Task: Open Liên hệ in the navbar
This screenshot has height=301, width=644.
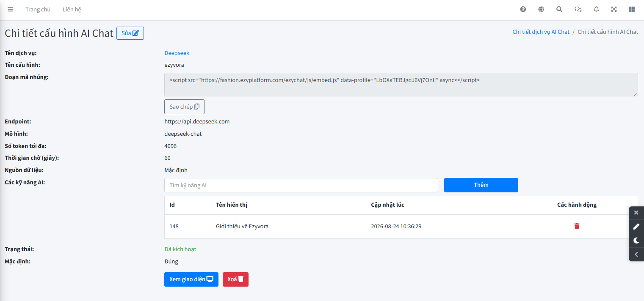Action: (72, 9)
